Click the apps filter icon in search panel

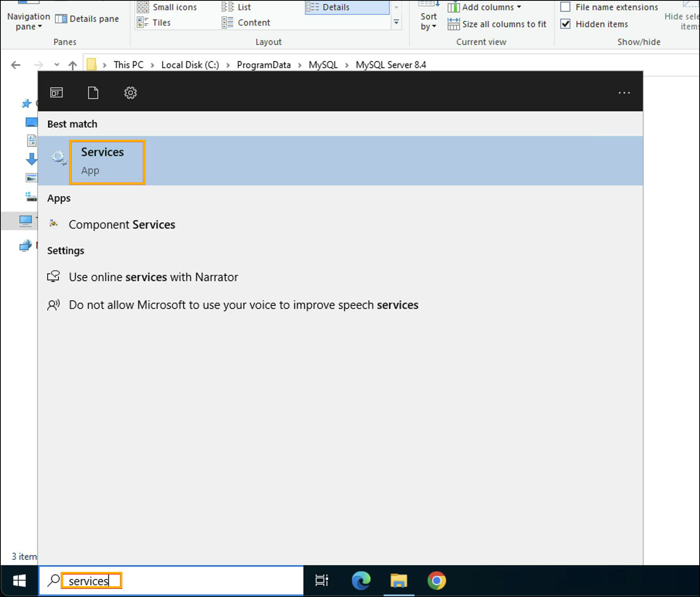click(56, 93)
